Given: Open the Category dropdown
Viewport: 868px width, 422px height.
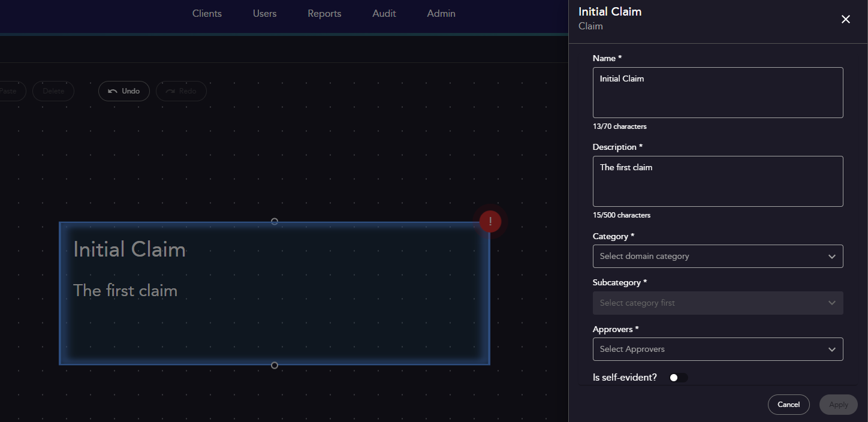Looking at the screenshot, I should tap(718, 256).
